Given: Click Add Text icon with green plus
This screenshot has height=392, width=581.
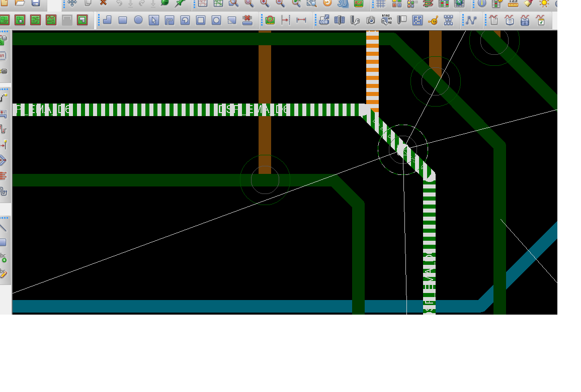Looking at the screenshot, I should pos(4,258).
